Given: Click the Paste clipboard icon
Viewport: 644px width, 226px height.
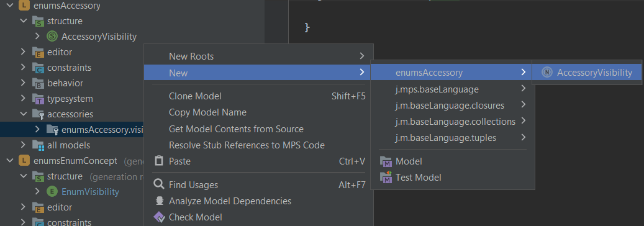Looking at the screenshot, I should coord(158,161).
